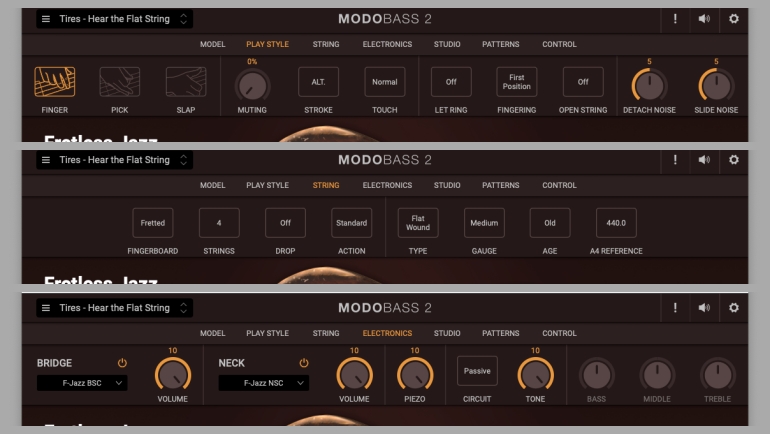Screen dimensions: 770x434
Task: Click the Piezo knob
Action: click(x=414, y=375)
